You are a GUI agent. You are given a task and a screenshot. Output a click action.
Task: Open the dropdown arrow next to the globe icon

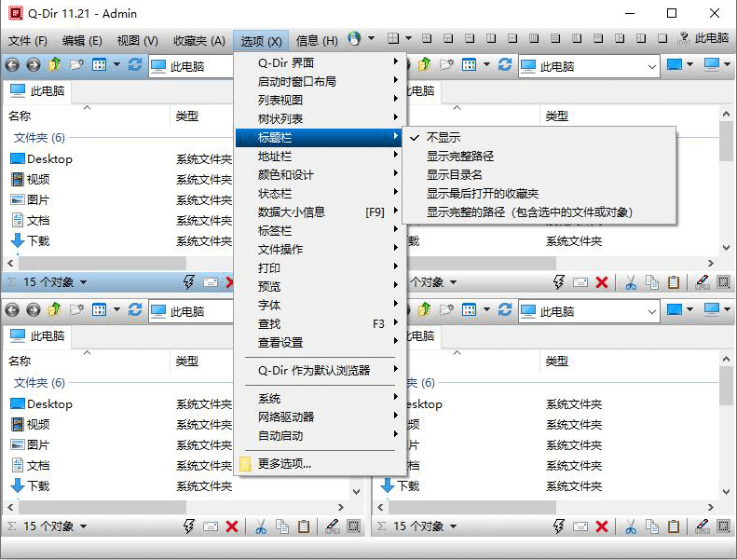[371, 38]
